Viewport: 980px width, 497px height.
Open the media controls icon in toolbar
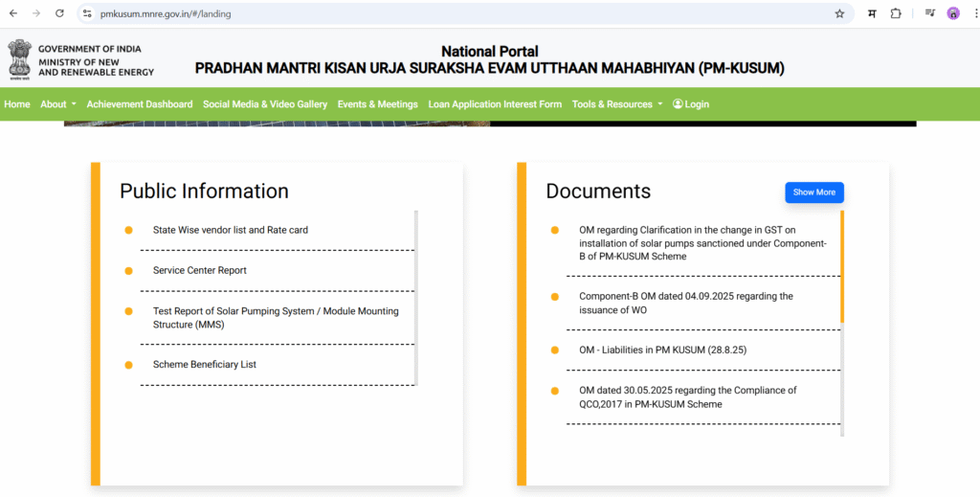(x=929, y=13)
